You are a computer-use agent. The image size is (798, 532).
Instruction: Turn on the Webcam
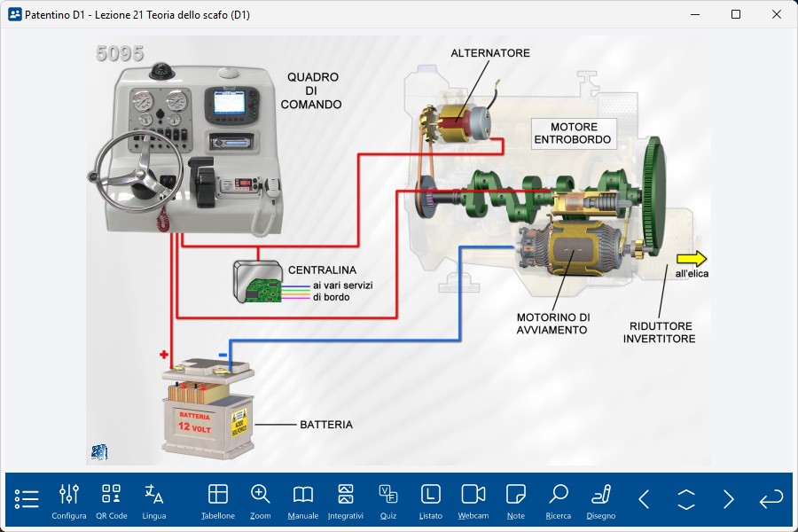pyautogui.click(x=473, y=499)
